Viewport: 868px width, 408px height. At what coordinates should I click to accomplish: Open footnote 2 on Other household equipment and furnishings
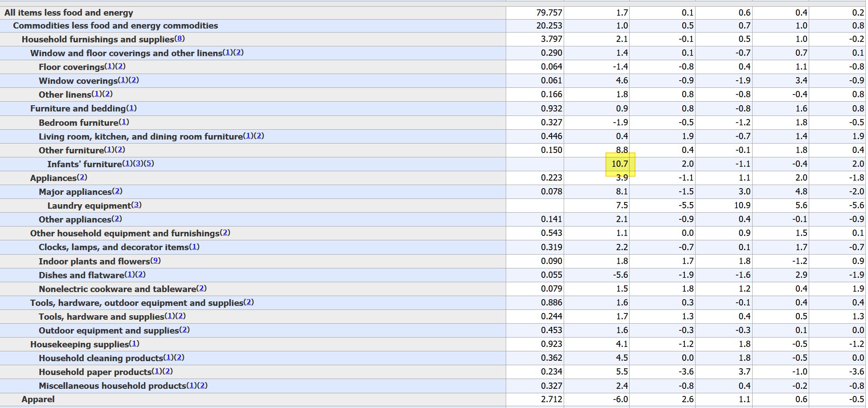[225, 232]
